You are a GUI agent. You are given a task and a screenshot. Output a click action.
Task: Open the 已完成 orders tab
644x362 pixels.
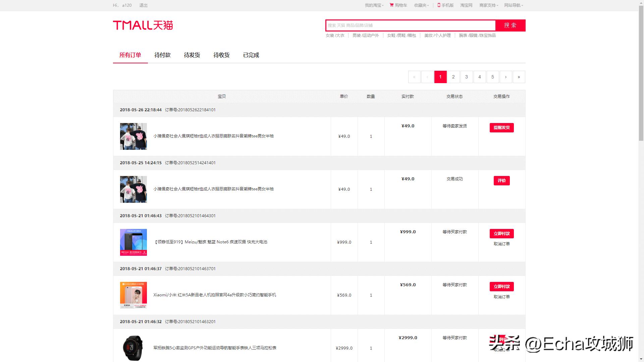tap(251, 55)
